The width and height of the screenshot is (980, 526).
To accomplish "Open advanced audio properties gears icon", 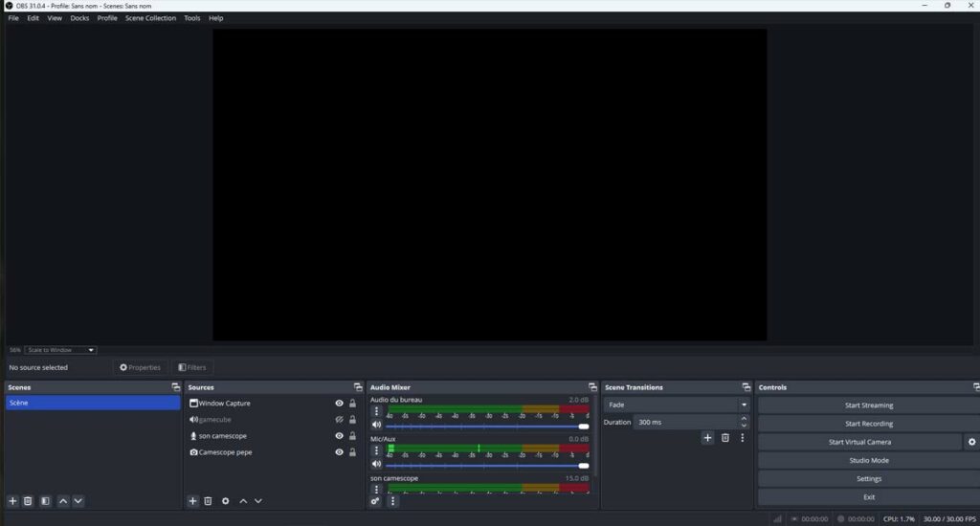I will [x=376, y=501].
